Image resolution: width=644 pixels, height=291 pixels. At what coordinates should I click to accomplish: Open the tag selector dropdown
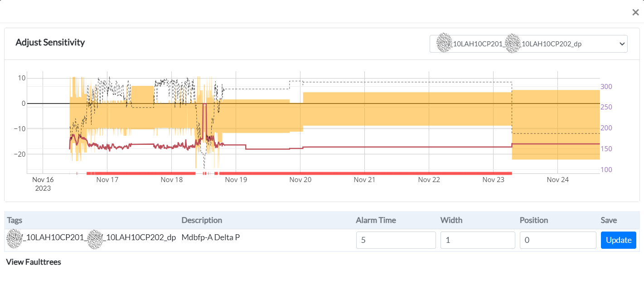pos(528,44)
